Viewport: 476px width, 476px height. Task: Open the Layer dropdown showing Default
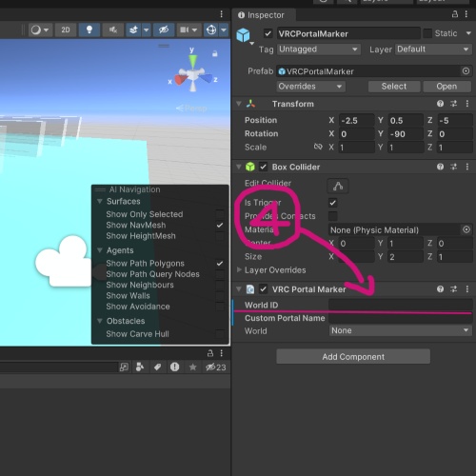(x=433, y=50)
